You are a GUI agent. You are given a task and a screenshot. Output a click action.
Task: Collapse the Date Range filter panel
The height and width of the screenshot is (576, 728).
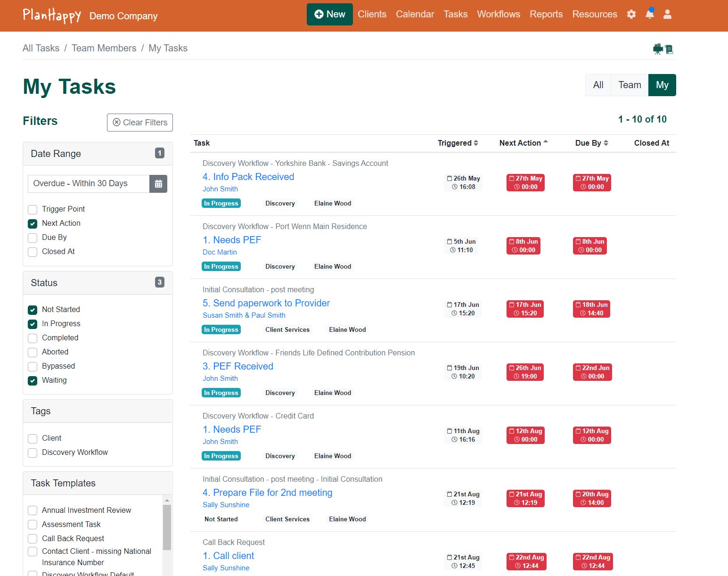pos(98,154)
